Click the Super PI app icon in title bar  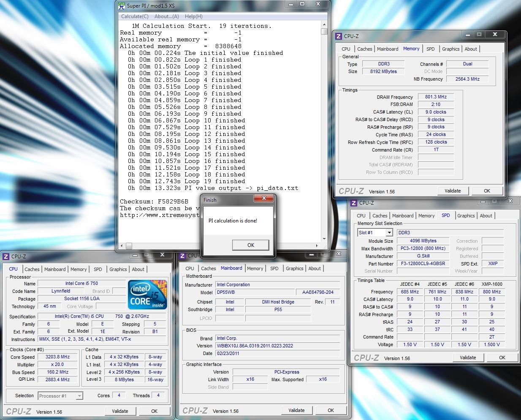tap(122, 5)
